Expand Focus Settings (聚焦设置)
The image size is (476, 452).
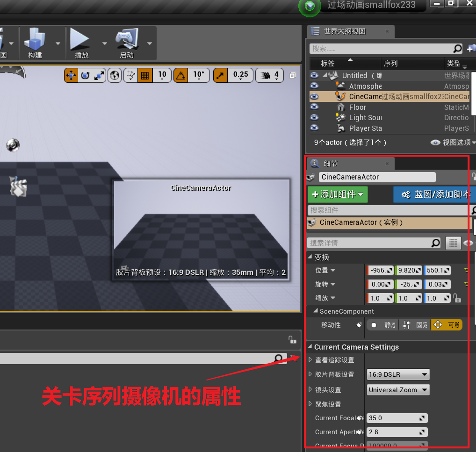click(310, 404)
